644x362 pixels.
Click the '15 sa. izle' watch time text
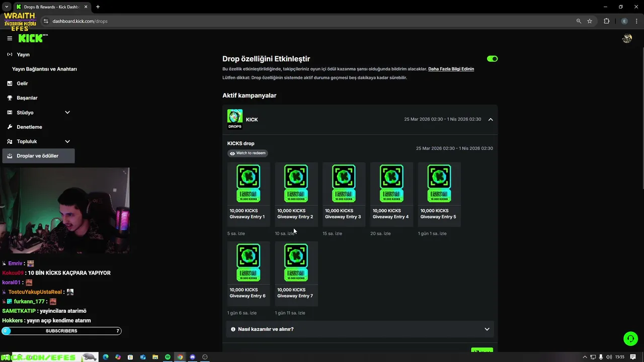(332, 234)
